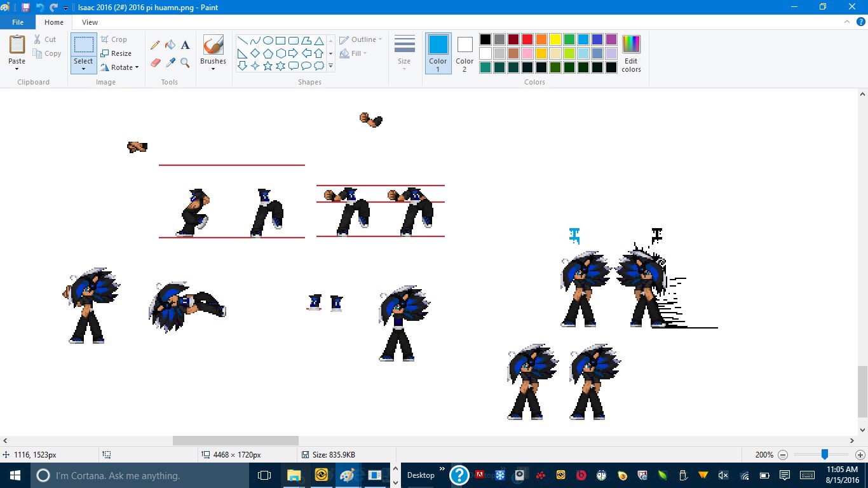Switch to the Home ribbon tab
Viewport: 868px width, 488px height.
54,22
